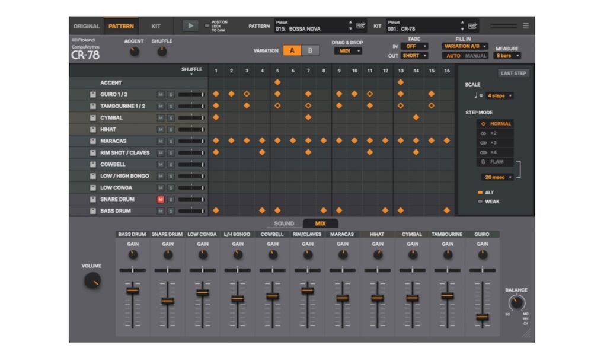Image resolution: width=607 pixels, height=364 pixels.
Task: Open the hamburger menu in top right
Action: pos(526,25)
